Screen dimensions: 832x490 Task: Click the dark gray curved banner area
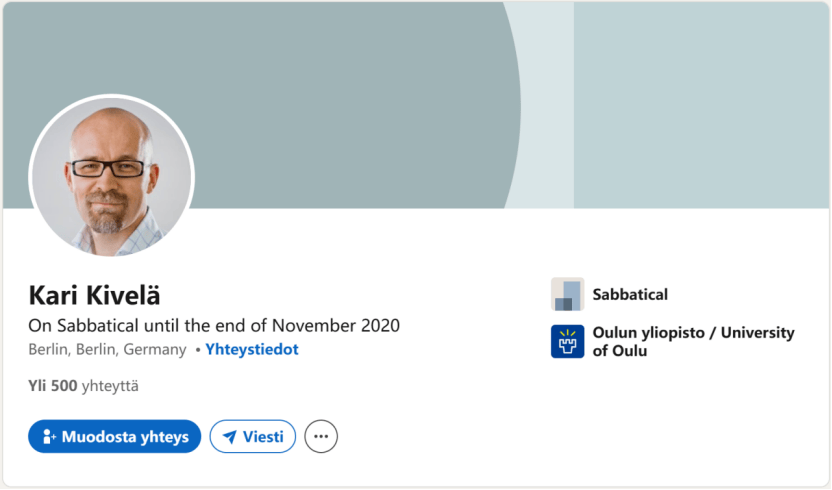350,100
